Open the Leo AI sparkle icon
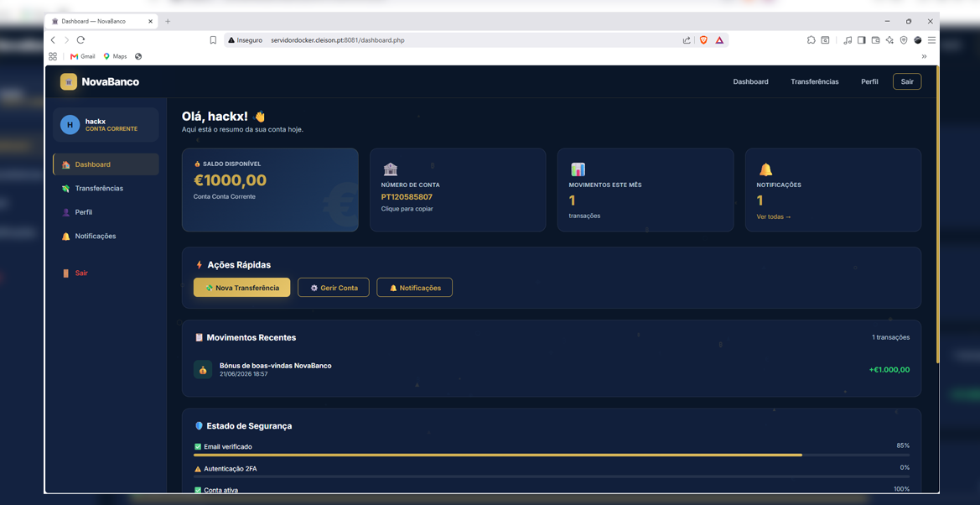Screen dimensions: 980x505 889,40
